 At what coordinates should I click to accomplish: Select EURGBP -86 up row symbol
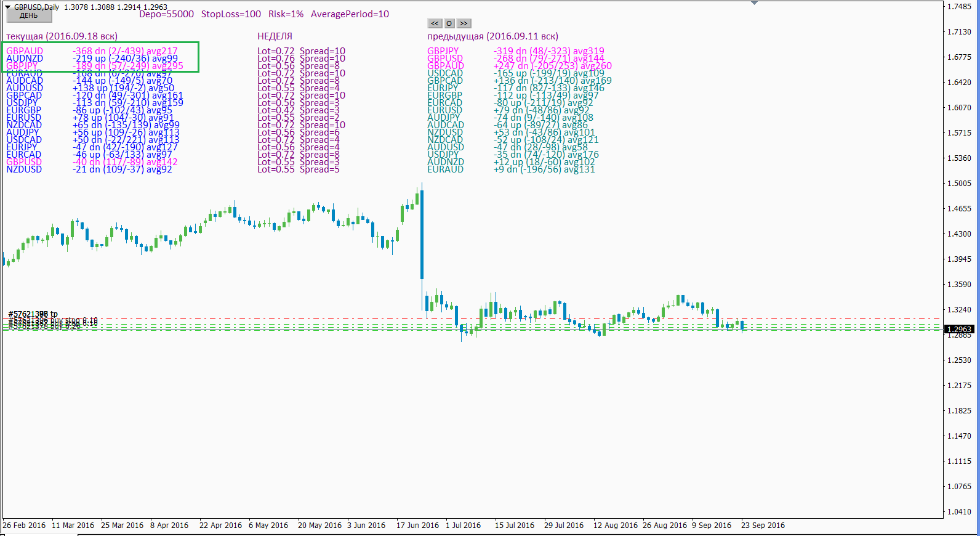coord(23,110)
